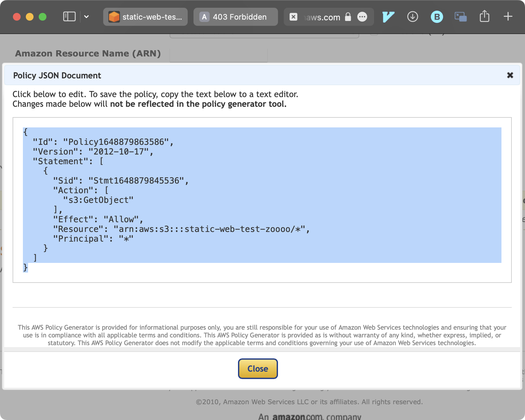Select the aws.com address tab

(329, 17)
